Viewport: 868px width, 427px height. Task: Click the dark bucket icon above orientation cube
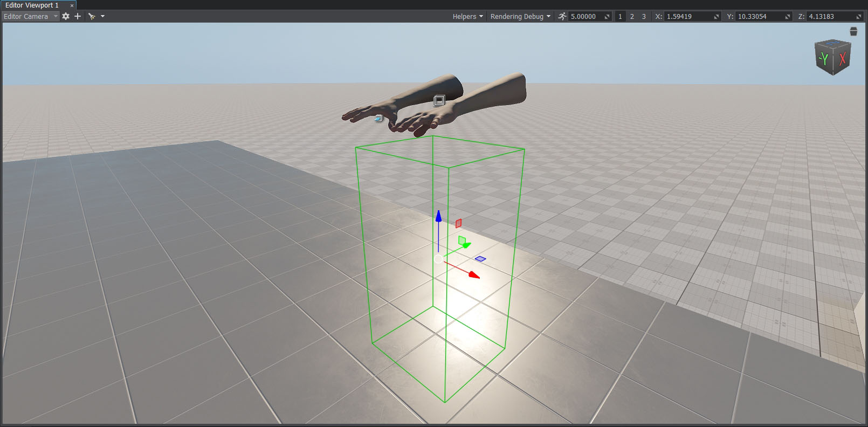coord(853,32)
